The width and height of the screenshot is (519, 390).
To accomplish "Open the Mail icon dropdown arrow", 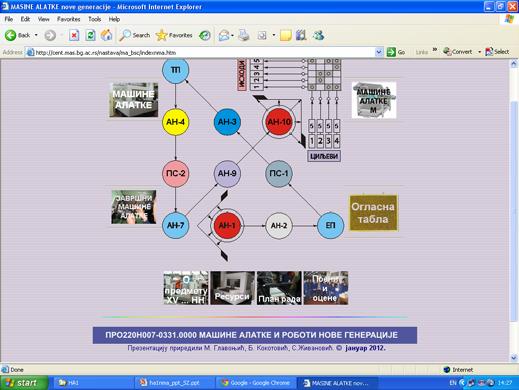I will point(232,35).
